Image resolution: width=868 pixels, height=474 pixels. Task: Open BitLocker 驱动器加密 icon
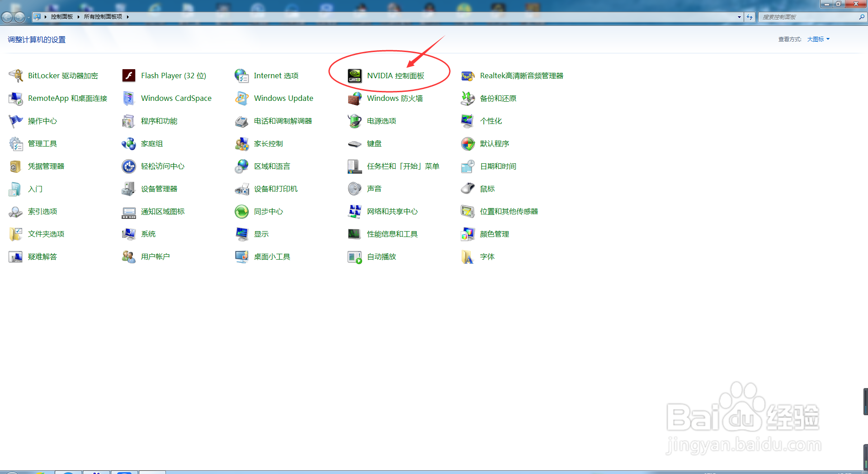[x=16, y=76]
